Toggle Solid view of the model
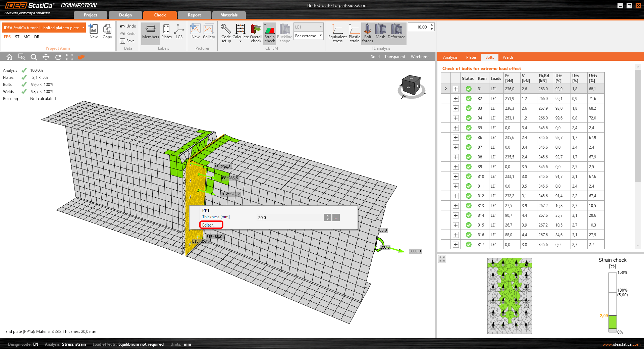 tap(375, 57)
